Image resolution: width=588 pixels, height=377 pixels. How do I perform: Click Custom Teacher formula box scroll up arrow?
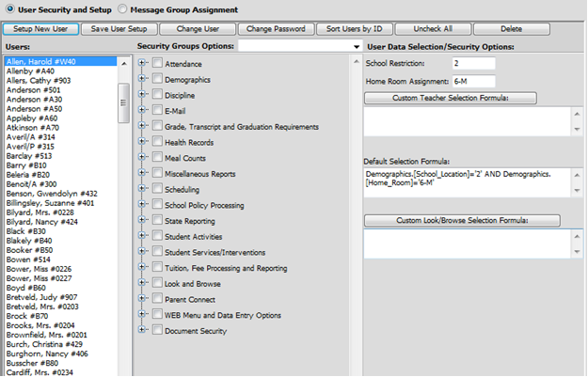click(577, 114)
